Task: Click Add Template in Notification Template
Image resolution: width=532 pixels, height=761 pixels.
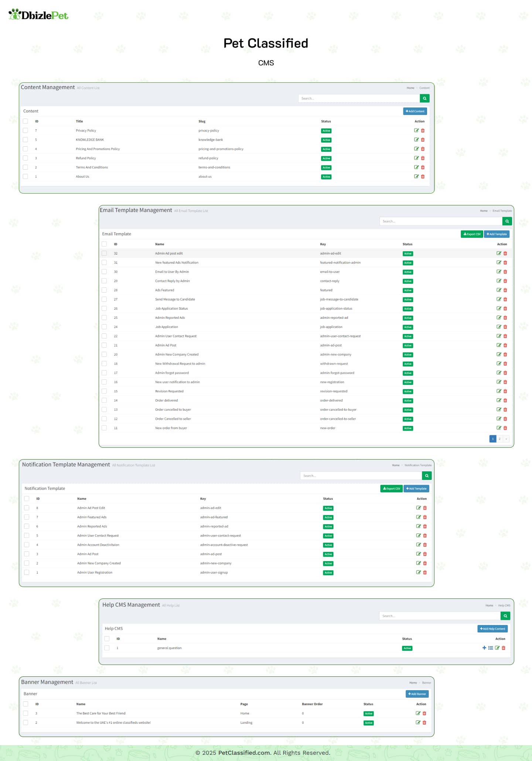Action: 416,489
